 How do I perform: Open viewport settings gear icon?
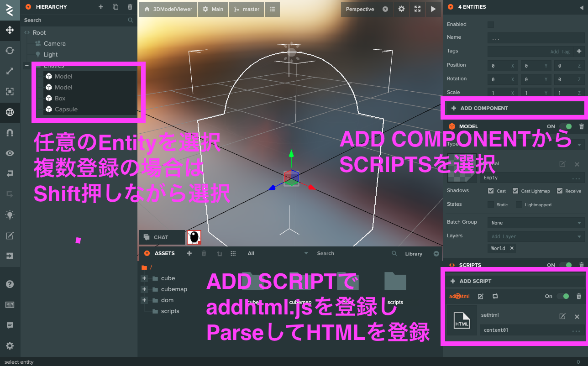(401, 9)
